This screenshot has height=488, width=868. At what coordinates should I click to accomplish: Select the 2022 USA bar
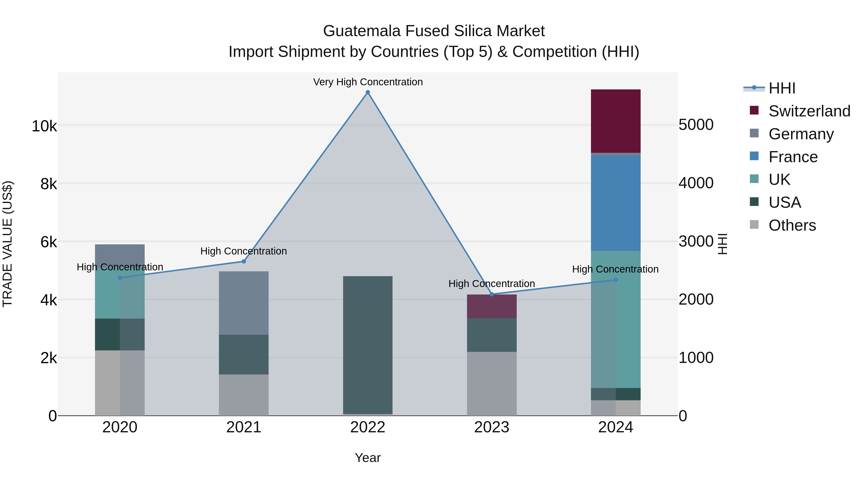click(368, 345)
